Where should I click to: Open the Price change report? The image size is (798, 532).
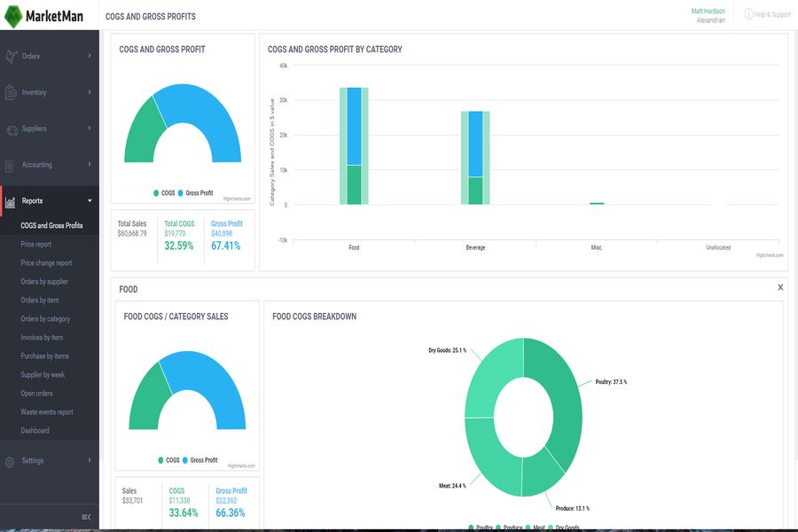pos(46,263)
